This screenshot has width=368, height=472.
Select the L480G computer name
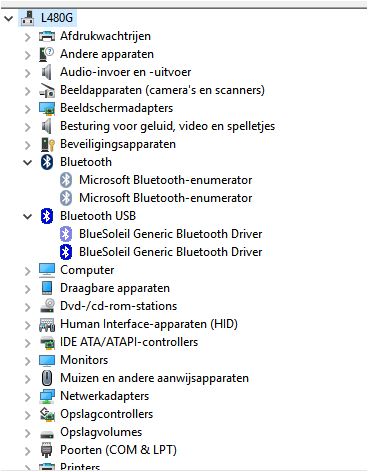coord(57,18)
